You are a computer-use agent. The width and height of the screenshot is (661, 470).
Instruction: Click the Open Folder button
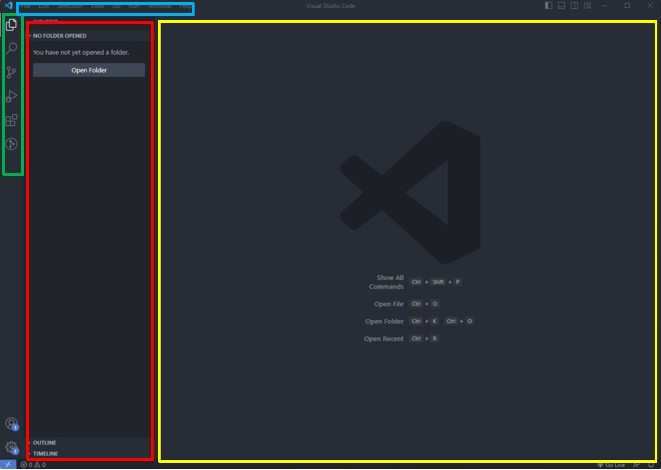(x=89, y=70)
